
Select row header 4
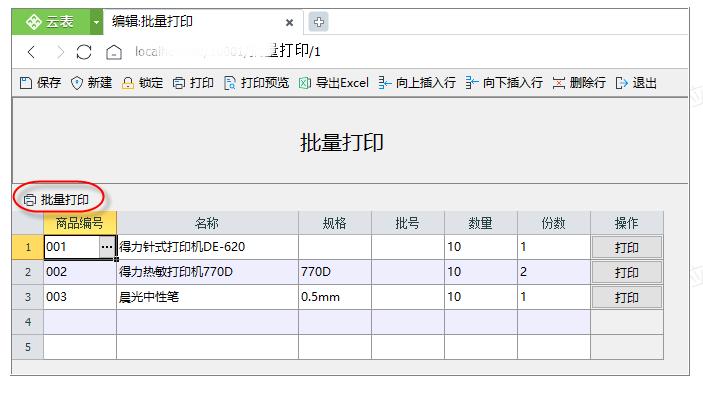pos(28,322)
